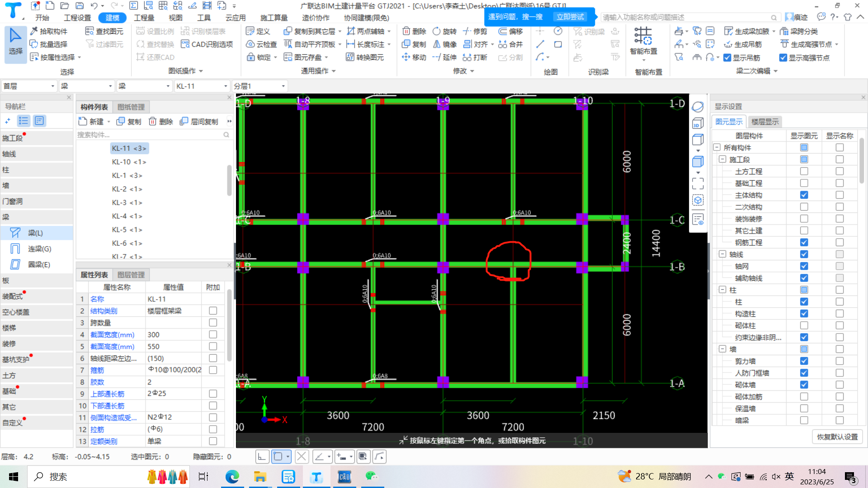Click 梁跨分类 tool
Viewport: 868px width, 488px height.
[x=799, y=31]
